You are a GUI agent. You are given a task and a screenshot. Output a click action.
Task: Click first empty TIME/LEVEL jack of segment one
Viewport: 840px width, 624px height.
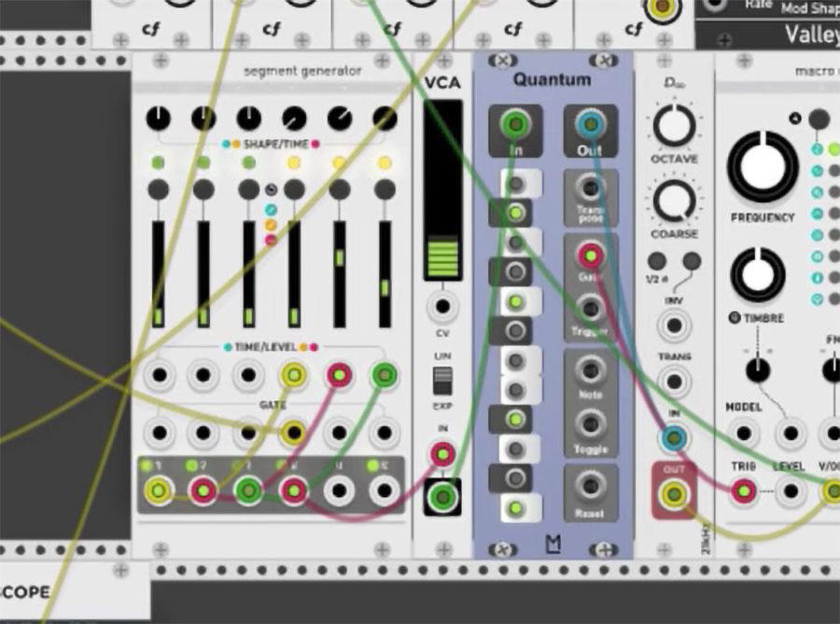pyautogui.click(x=159, y=375)
